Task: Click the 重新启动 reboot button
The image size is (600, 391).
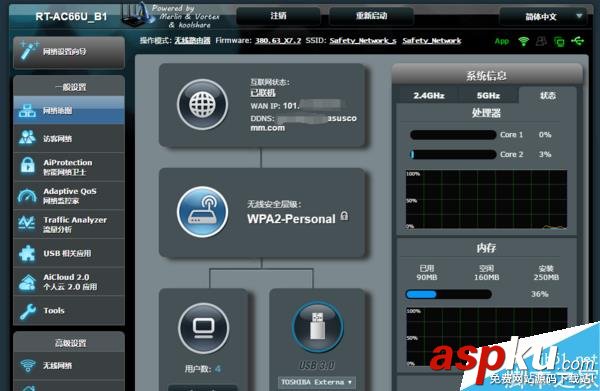Action: (x=371, y=16)
